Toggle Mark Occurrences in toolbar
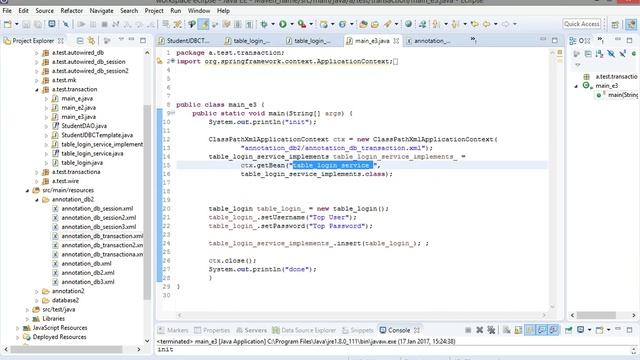Image resolution: width=640 pixels, height=360 pixels. click(203, 24)
